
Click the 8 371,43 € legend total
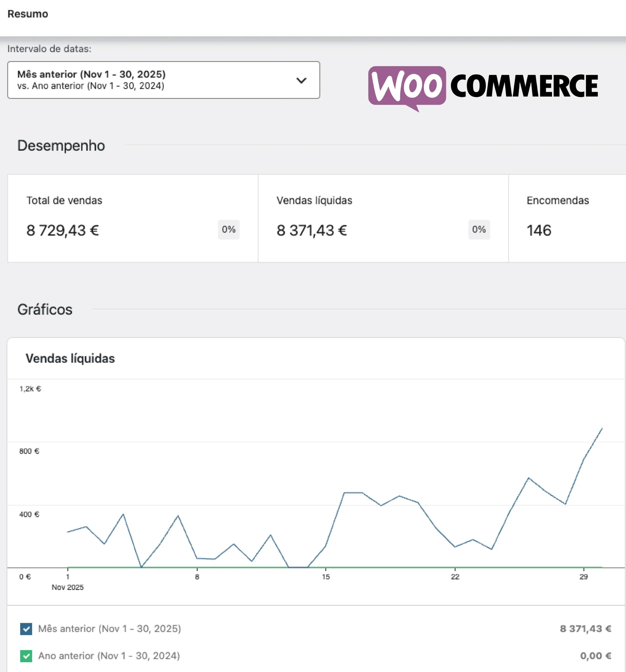point(585,629)
